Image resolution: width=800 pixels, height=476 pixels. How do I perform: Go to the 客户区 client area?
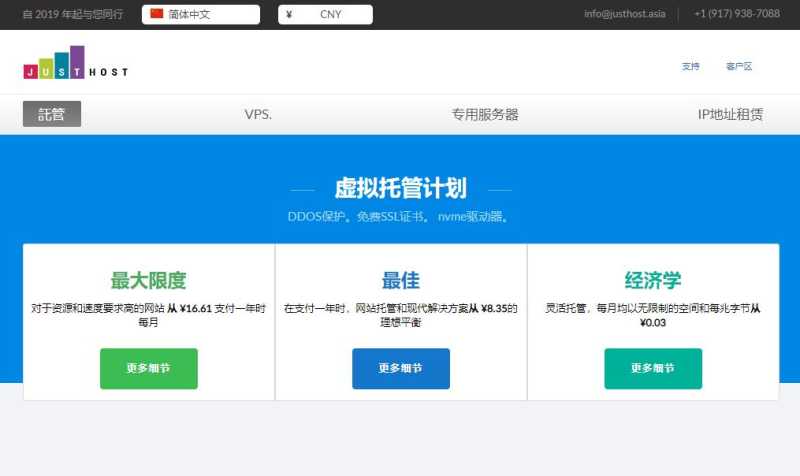pyautogui.click(x=738, y=66)
